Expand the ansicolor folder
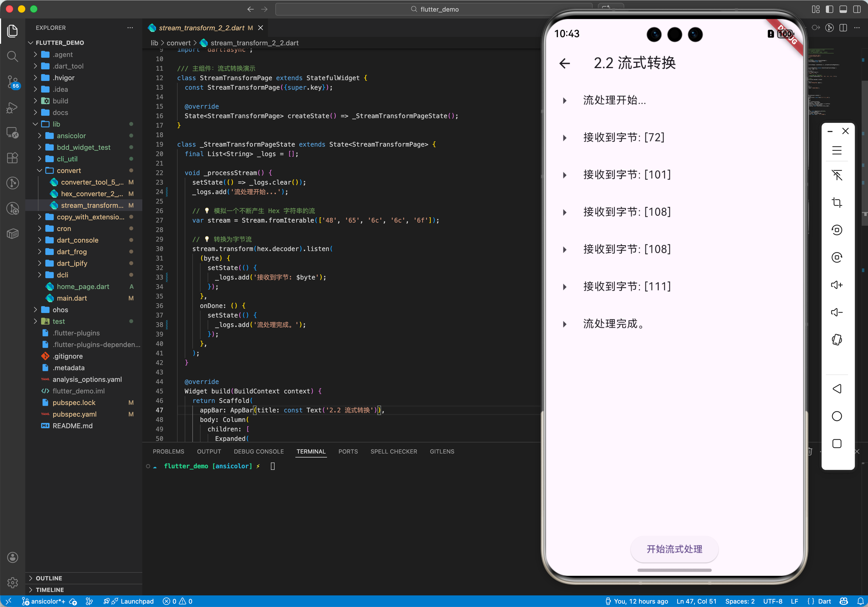 pyautogui.click(x=84, y=136)
